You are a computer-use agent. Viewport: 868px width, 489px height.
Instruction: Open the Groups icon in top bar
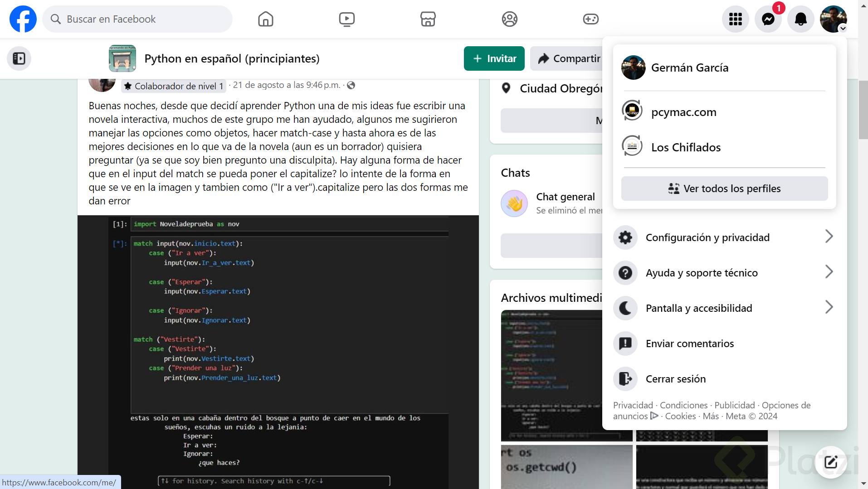(x=510, y=19)
